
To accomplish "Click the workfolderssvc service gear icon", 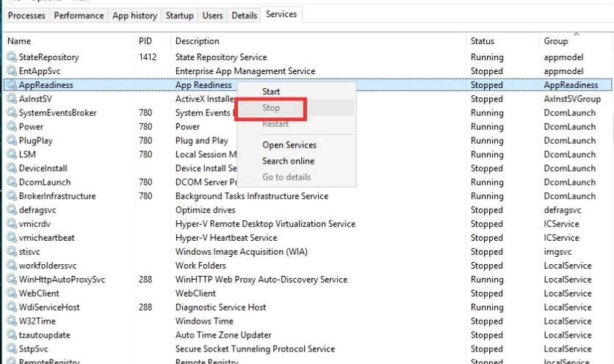I will coord(12,266).
